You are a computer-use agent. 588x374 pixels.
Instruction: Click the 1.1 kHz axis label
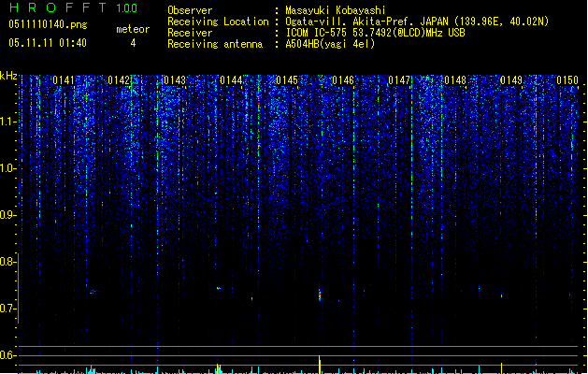pos(7,122)
